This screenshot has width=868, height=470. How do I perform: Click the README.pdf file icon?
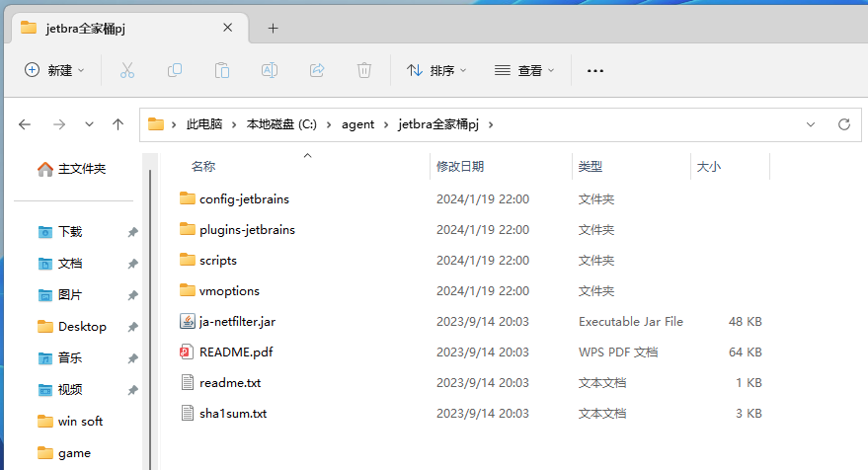(187, 352)
